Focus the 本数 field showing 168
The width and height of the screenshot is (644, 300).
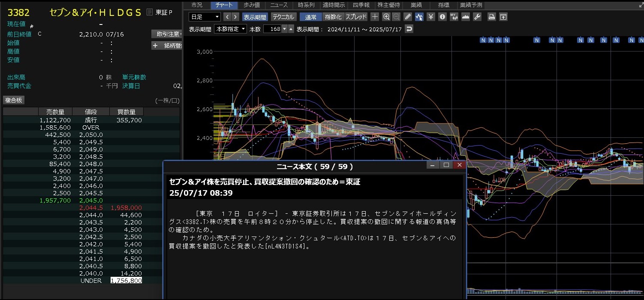pyautogui.click(x=272, y=29)
